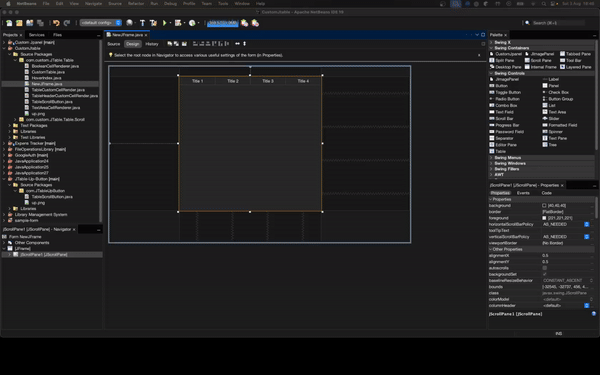Click the Undo icon in main toolbar
The width and height of the screenshot is (600, 375).
click(x=56, y=23)
